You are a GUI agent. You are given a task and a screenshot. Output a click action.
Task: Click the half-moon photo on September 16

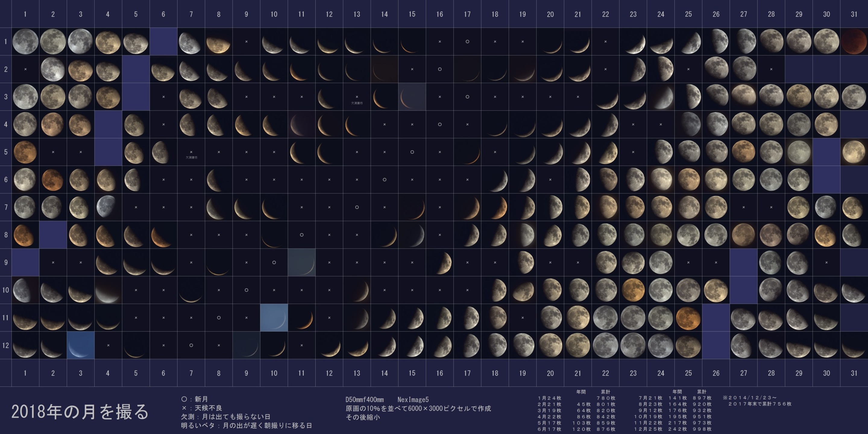point(440,263)
